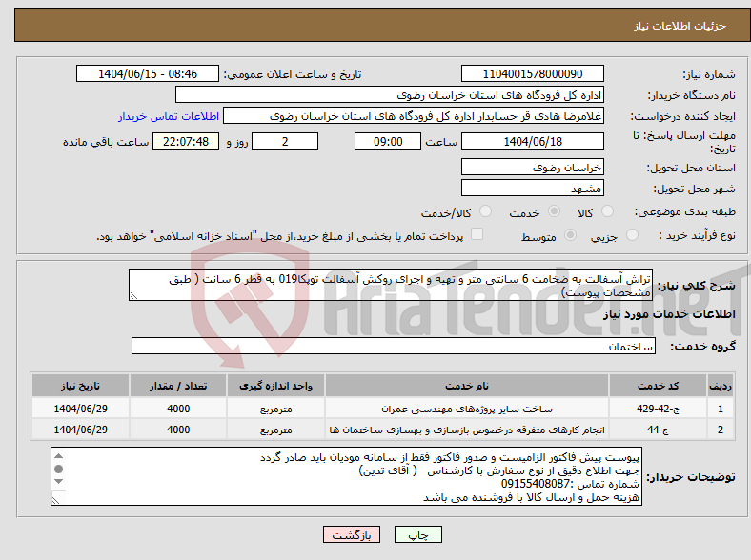Click the نام خدمت column header

(467, 386)
